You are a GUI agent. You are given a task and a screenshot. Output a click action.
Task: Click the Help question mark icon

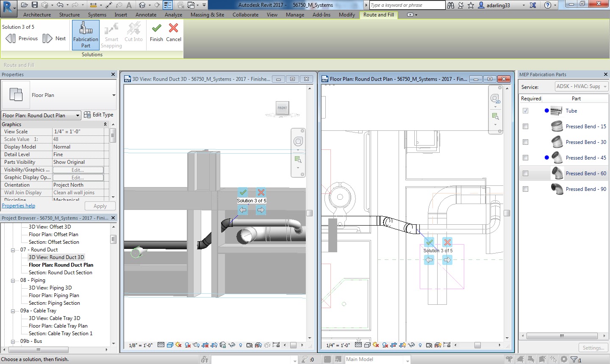point(548,5)
